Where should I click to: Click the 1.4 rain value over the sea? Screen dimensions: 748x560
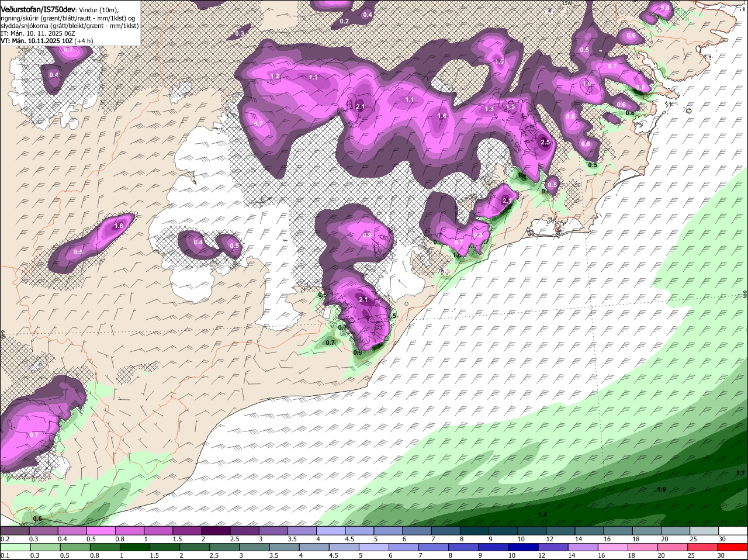(x=542, y=514)
